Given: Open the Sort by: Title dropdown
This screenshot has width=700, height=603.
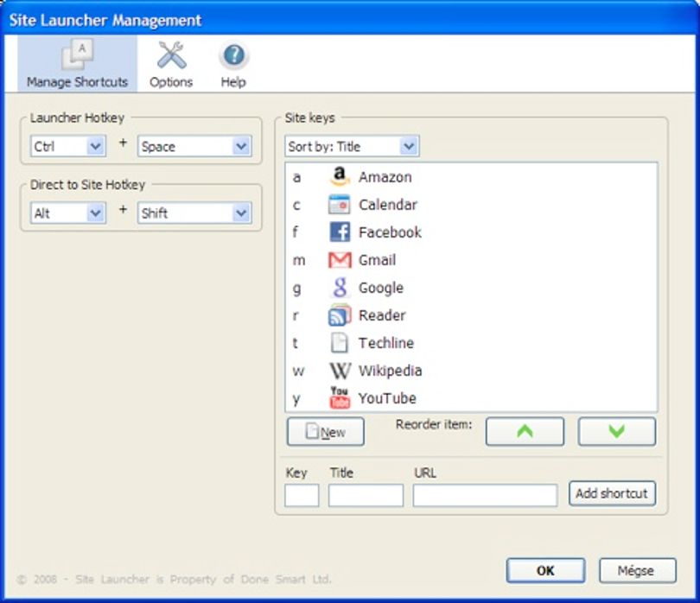Looking at the screenshot, I should 352,146.
